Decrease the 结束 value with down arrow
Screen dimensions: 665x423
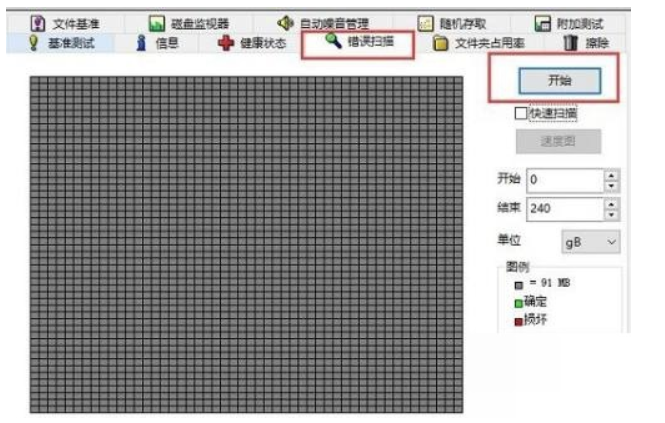[x=612, y=215]
